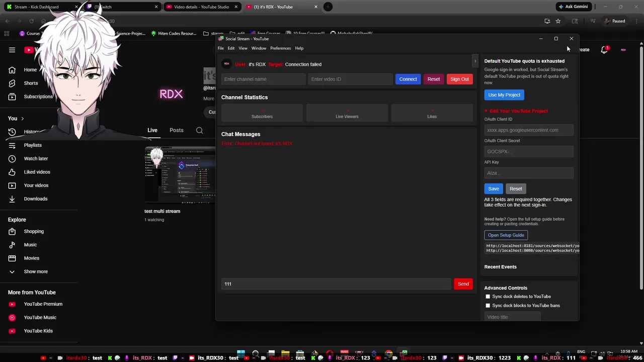
Task: Open a new Chrome tab
Action: (x=328, y=7)
